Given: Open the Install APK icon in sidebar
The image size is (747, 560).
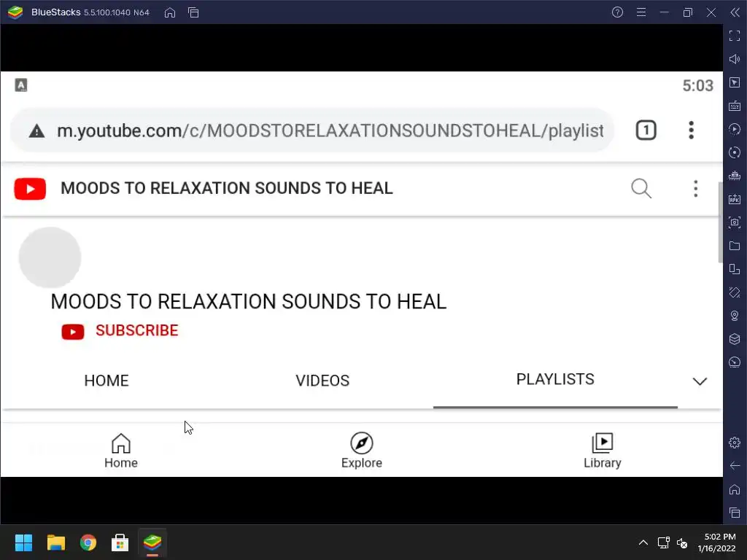Looking at the screenshot, I should 735,199.
